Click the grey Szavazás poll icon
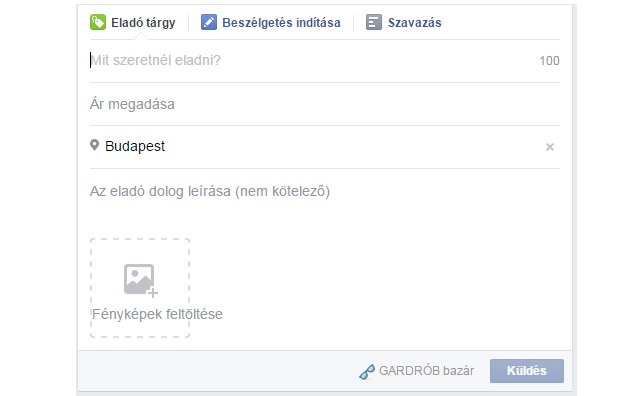 tap(374, 22)
